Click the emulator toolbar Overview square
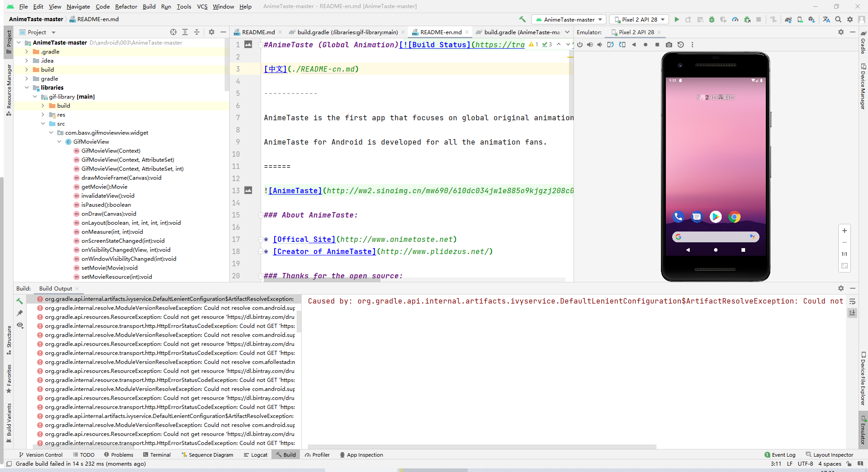The width and height of the screenshot is (868, 472). [657, 45]
